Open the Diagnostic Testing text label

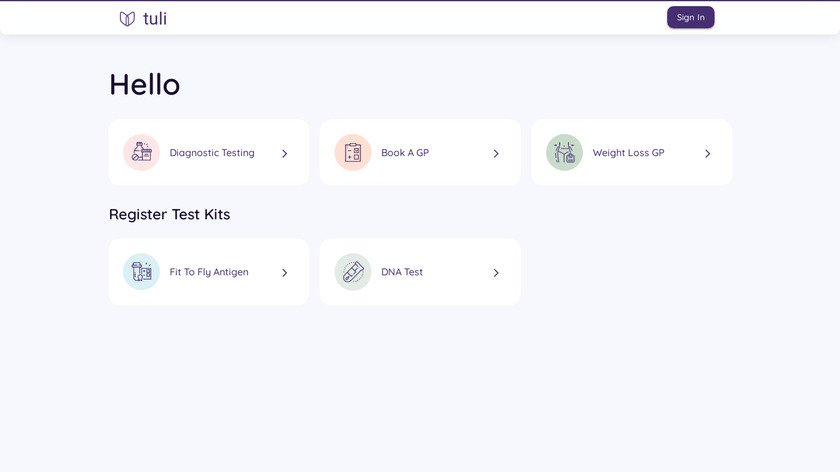pos(212,153)
